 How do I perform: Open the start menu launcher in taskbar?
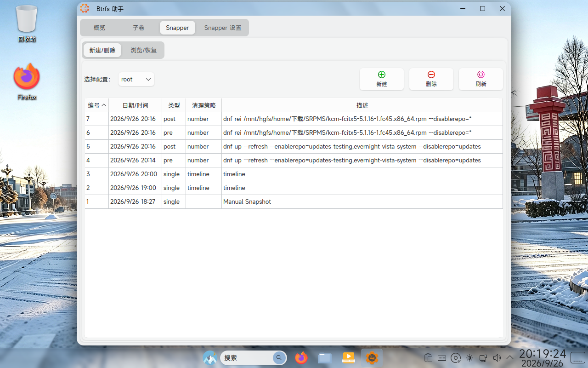(x=210, y=357)
